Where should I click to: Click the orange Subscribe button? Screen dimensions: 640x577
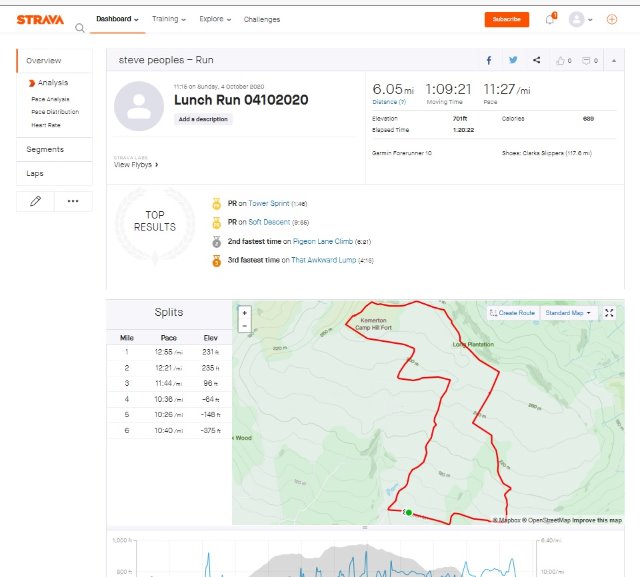coord(506,19)
